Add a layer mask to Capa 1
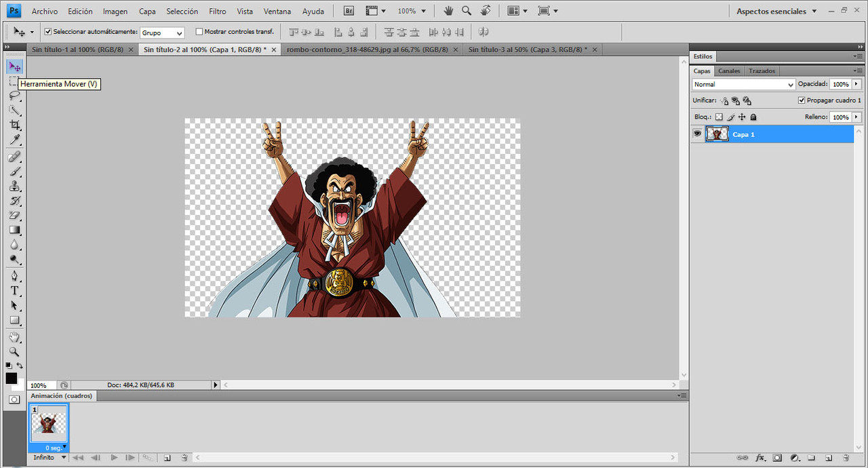Image resolution: width=868 pixels, height=468 pixels. point(777,458)
